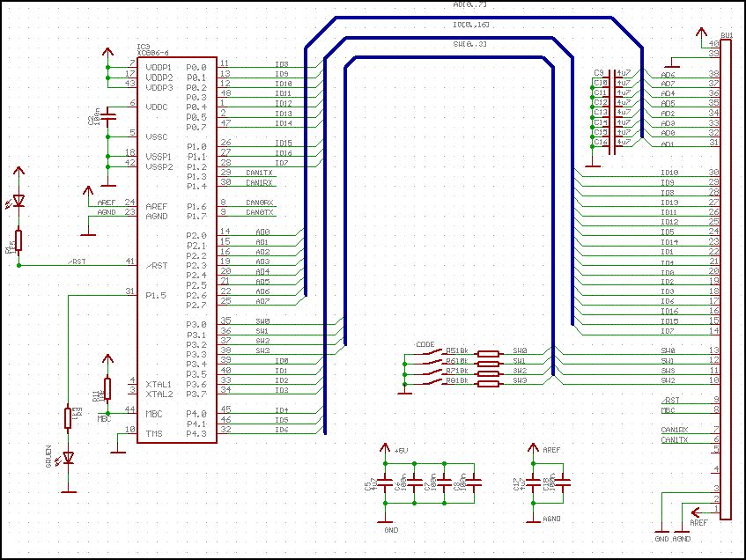The image size is (746, 560).
Task: Click the MBC net label at pin 44
Action: coord(104,419)
